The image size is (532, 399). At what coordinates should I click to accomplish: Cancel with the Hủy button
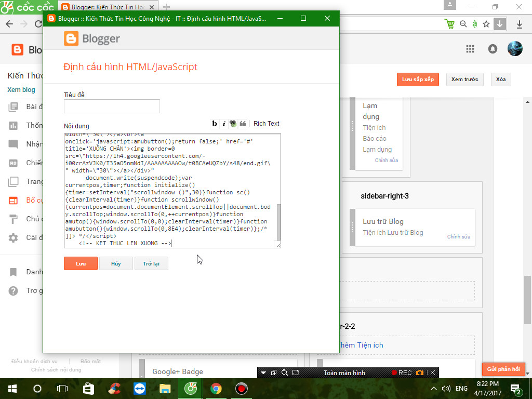(116, 263)
